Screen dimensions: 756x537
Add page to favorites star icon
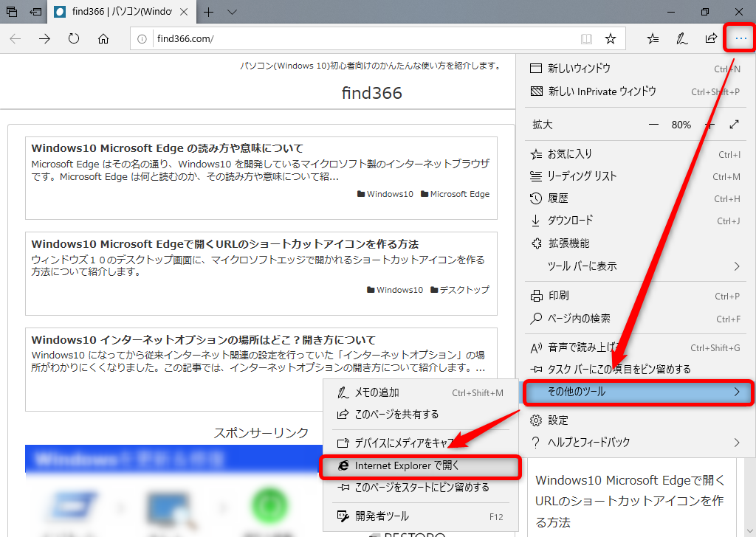pos(611,38)
